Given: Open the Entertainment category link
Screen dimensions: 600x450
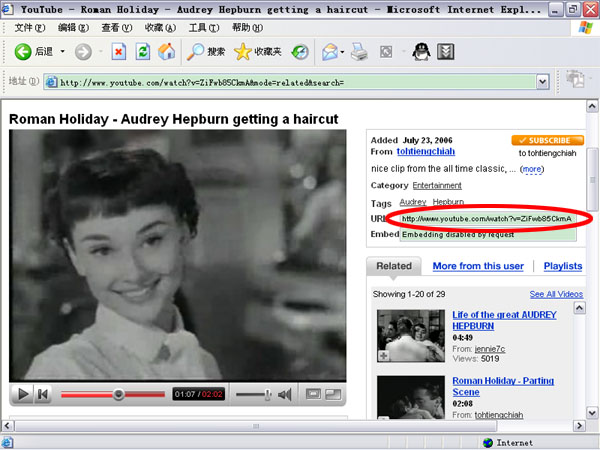Looking at the screenshot, I should [437, 186].
